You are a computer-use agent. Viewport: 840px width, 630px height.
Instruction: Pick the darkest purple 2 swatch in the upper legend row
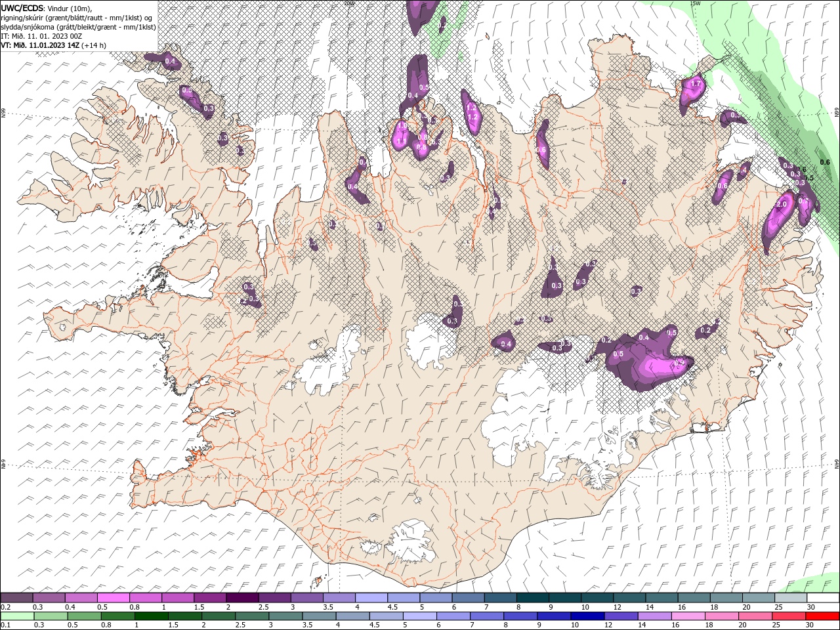pos(242,598)
